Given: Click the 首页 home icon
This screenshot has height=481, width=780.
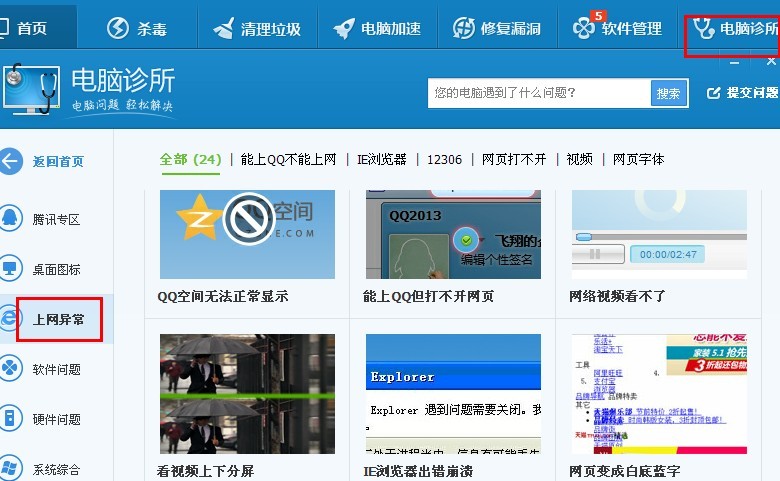Looking at the screenshot, I should (x=3, y=28).
